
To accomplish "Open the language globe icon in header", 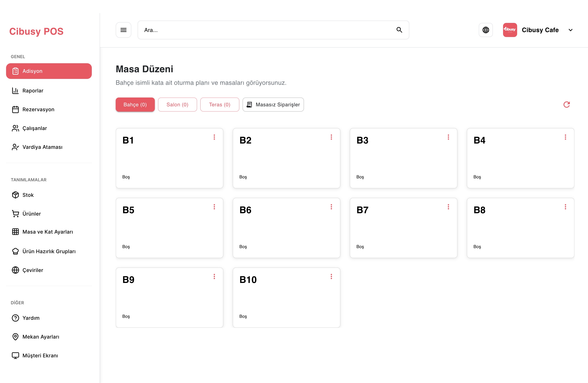I will [x=486, y=30].
